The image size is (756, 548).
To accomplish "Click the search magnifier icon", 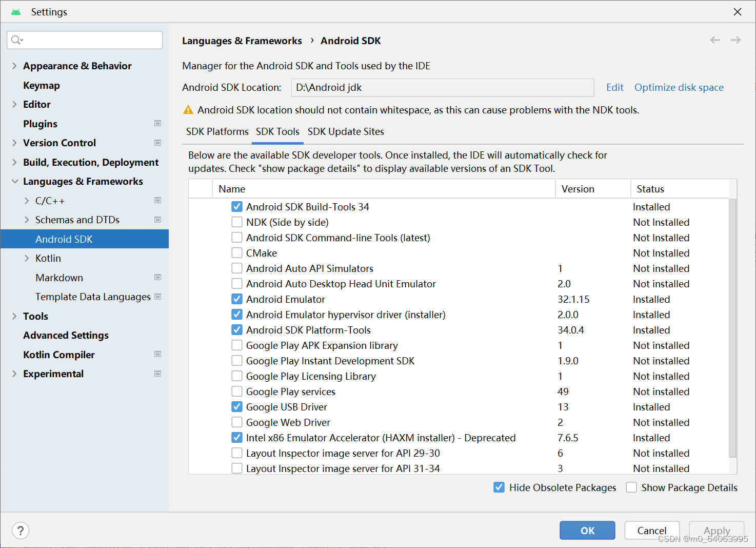I will (x=17, y=40).
